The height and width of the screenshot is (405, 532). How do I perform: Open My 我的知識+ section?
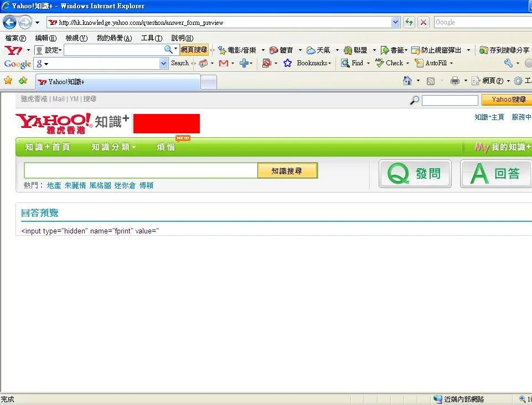pyautogui.click(x=503, y=147)
